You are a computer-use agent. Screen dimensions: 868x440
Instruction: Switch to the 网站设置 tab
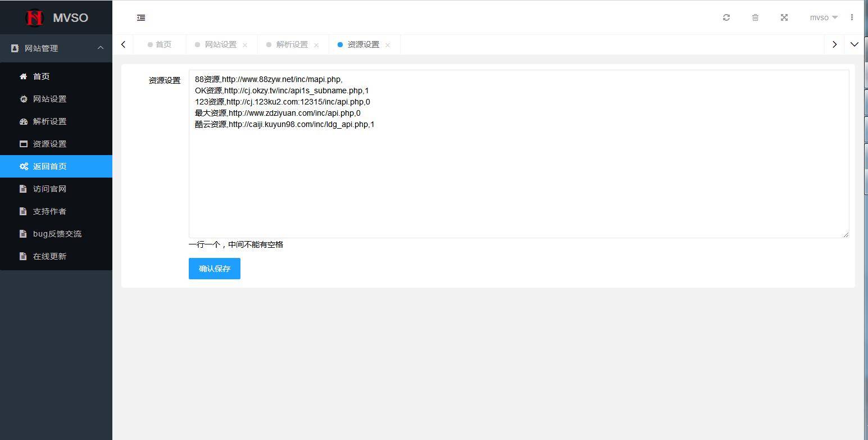[x=220, y=44]
